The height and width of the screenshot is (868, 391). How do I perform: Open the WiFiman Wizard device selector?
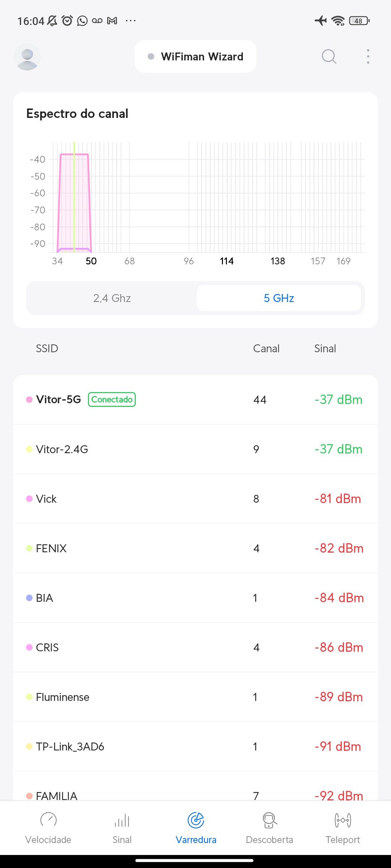pyautogui.click(x=195, y=57)
